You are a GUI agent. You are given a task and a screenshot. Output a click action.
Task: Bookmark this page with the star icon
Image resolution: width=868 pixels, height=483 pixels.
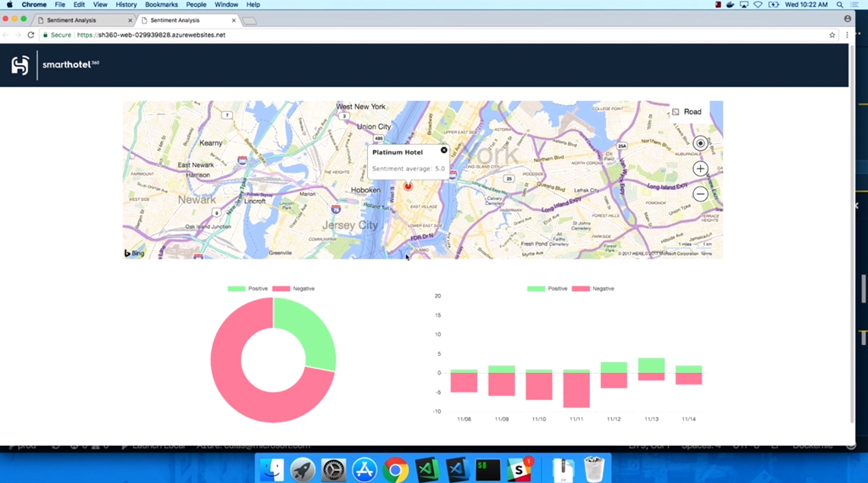click(832, 35)
